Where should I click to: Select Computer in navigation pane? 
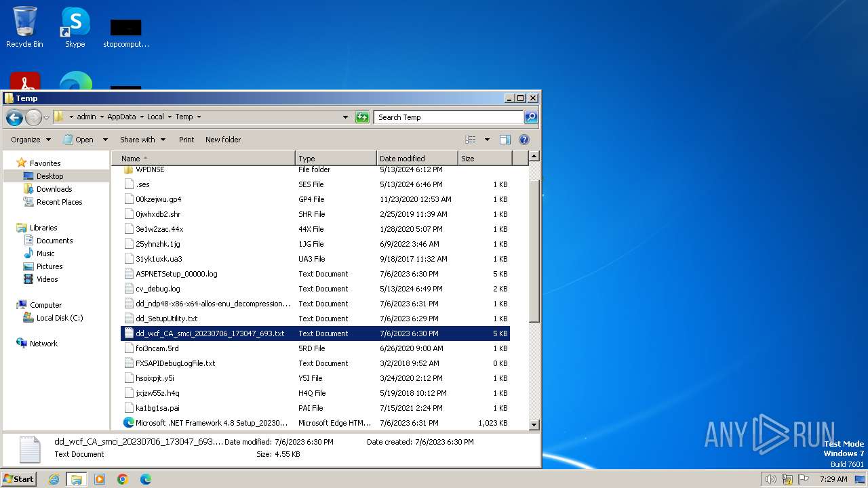pyautogui.click(x=45, y=305)
